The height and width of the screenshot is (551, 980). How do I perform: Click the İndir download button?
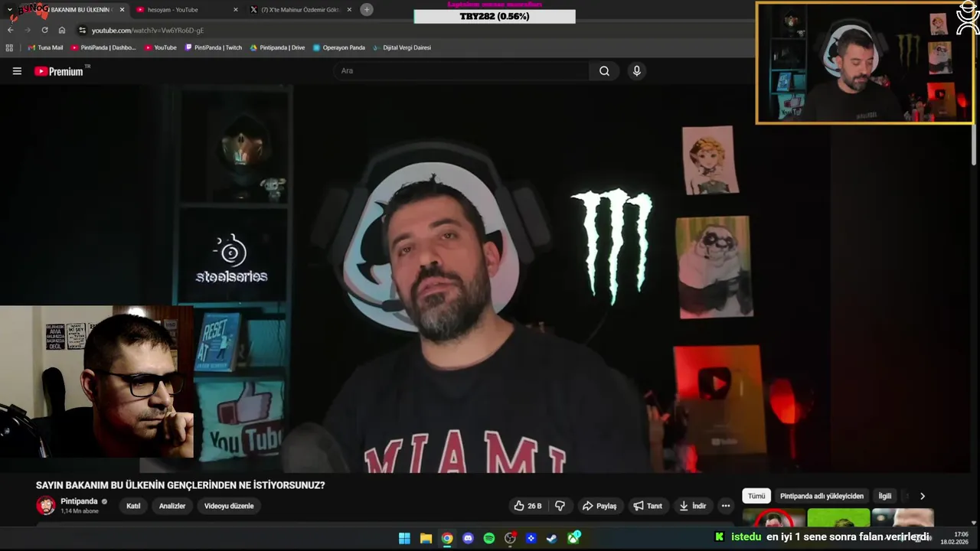pyautogui.click(x=693, y=506)
